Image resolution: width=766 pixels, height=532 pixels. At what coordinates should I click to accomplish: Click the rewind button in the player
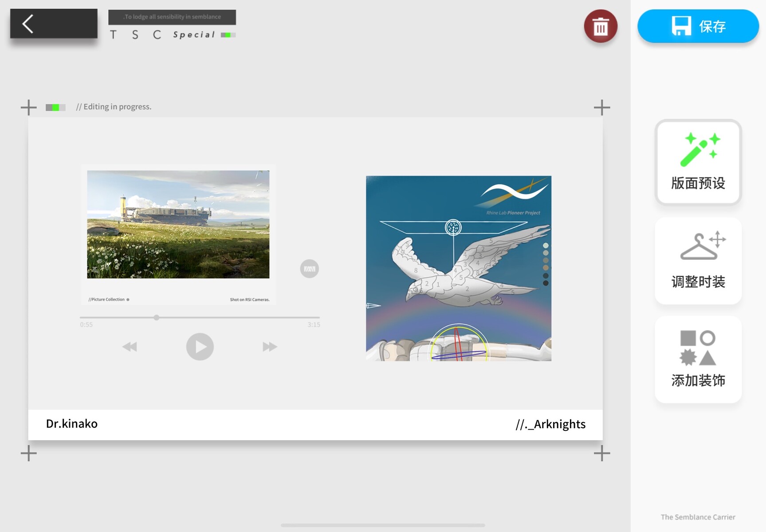[x=130, y=347]
